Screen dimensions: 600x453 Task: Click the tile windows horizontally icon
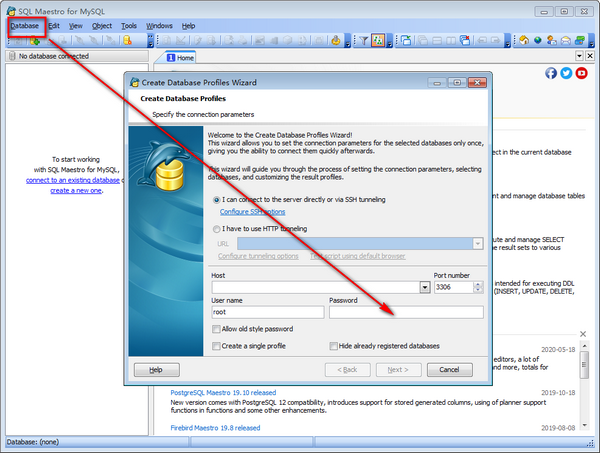[437, 40]
